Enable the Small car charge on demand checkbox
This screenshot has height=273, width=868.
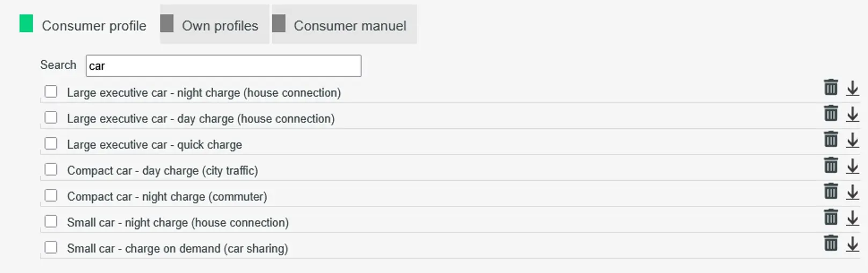point(51,247)
